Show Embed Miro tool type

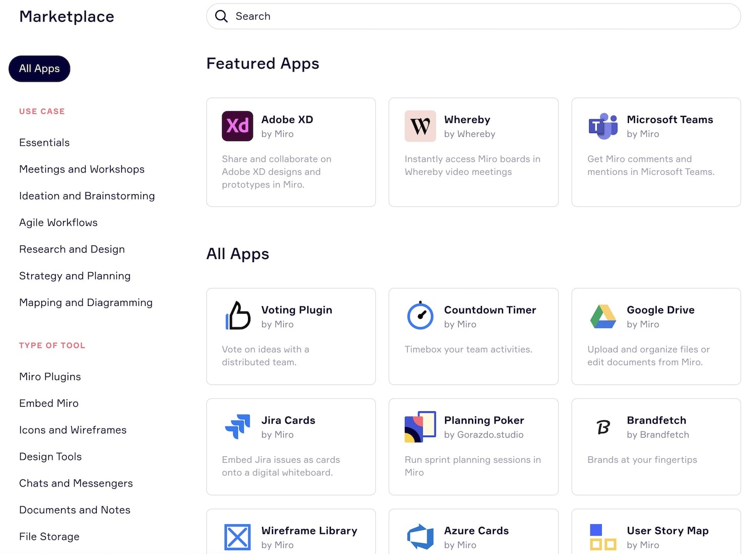coord(49,403)
